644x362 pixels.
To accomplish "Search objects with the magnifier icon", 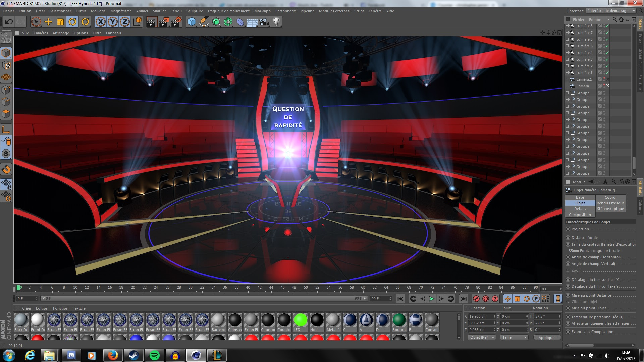I will (615, 20).
